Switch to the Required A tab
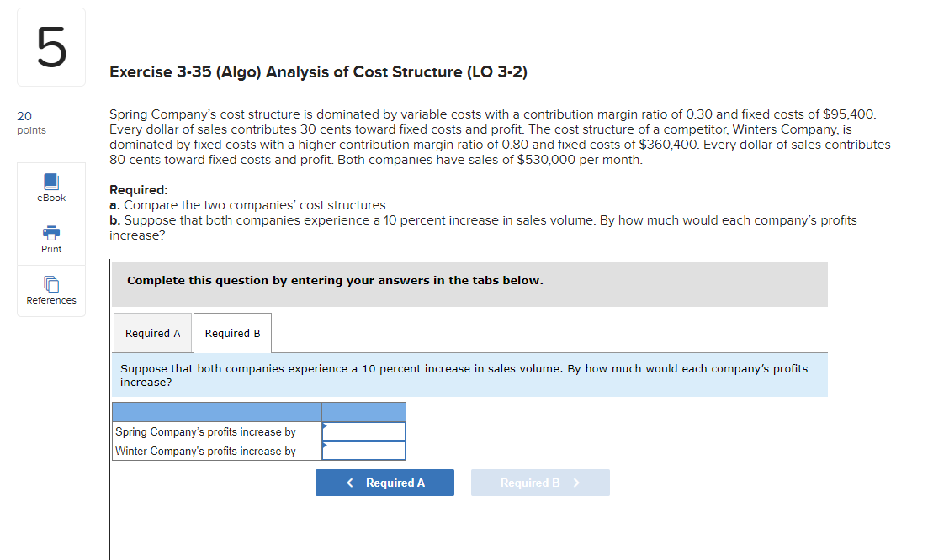The height and width of the screenshot is (560, 928). click(x=152, y=332)
